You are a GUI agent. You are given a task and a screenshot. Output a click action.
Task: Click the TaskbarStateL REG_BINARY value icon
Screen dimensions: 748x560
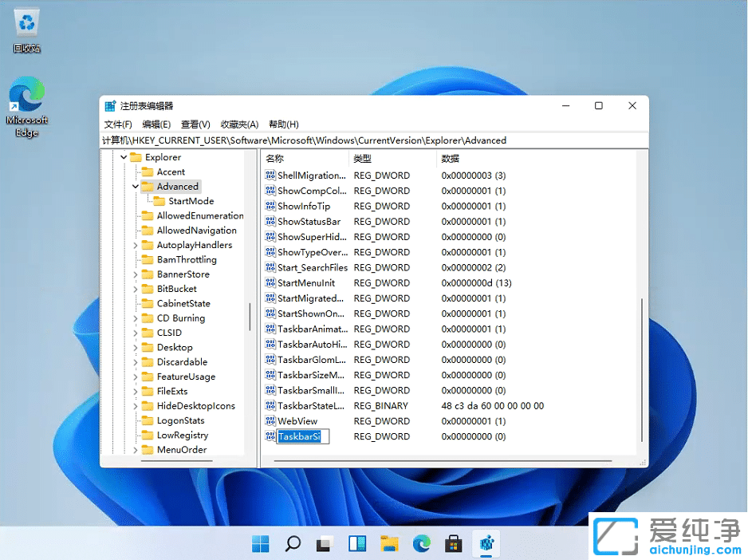click(x=269, y=405)
